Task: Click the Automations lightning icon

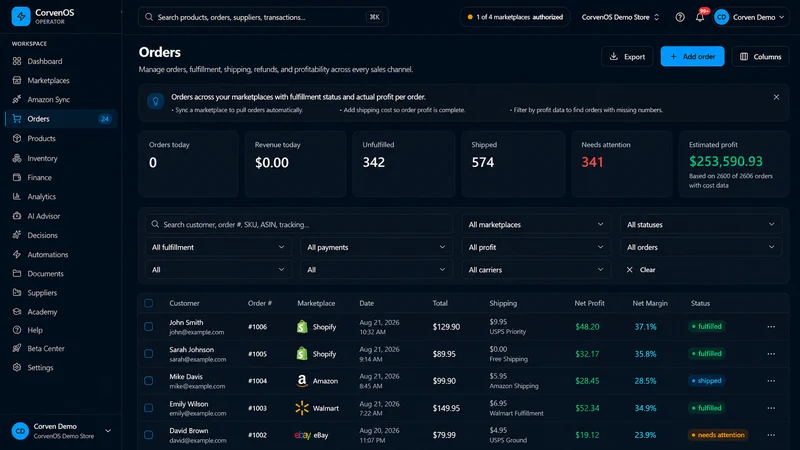Action: pos(17,254)
